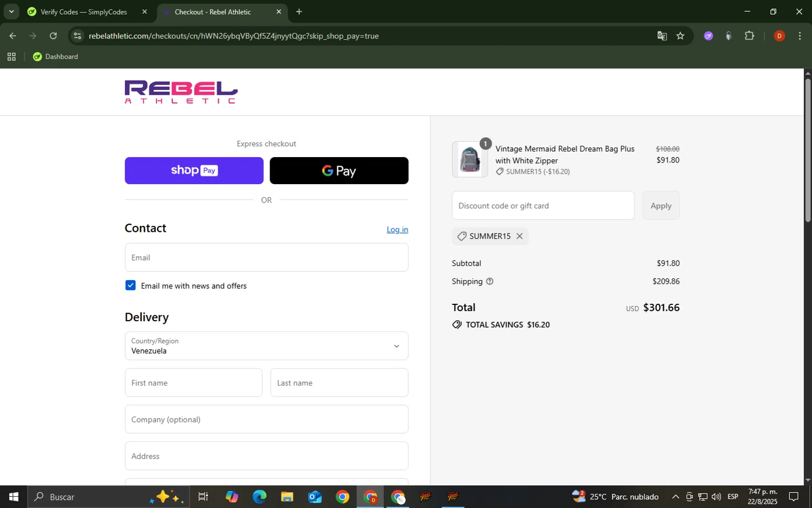Screen dimensions: 812x508
Task: Open the ESP language indicator
Action: (733, 497)
